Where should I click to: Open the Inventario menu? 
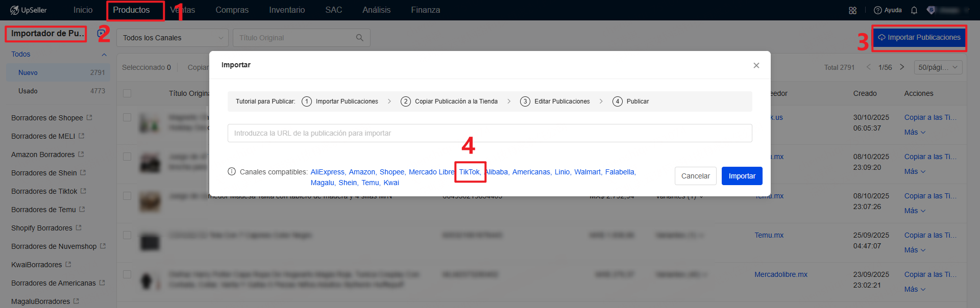[x=287, y=10]
